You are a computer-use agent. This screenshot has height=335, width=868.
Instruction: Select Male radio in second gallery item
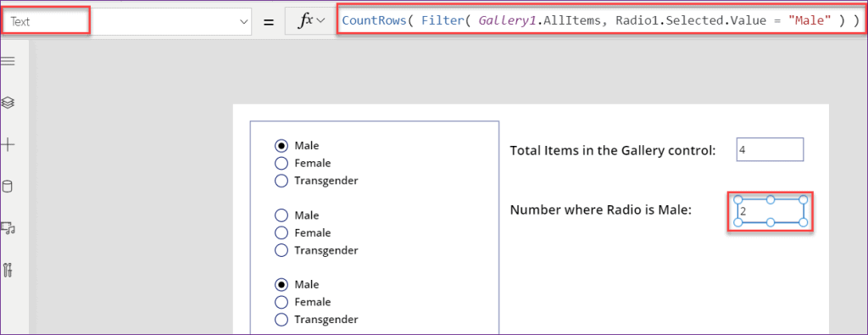click(281, 215)
